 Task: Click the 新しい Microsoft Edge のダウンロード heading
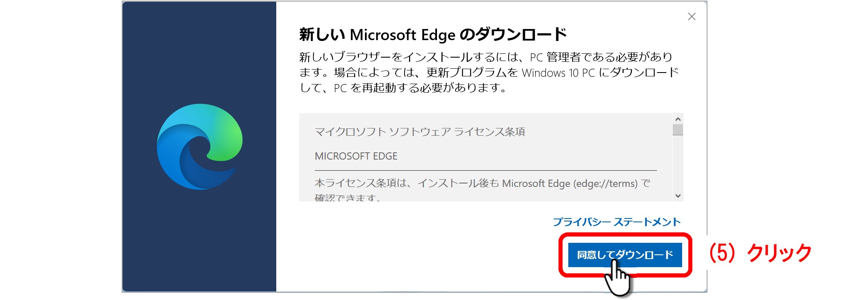pyautogui.click(x=433, y=35)
